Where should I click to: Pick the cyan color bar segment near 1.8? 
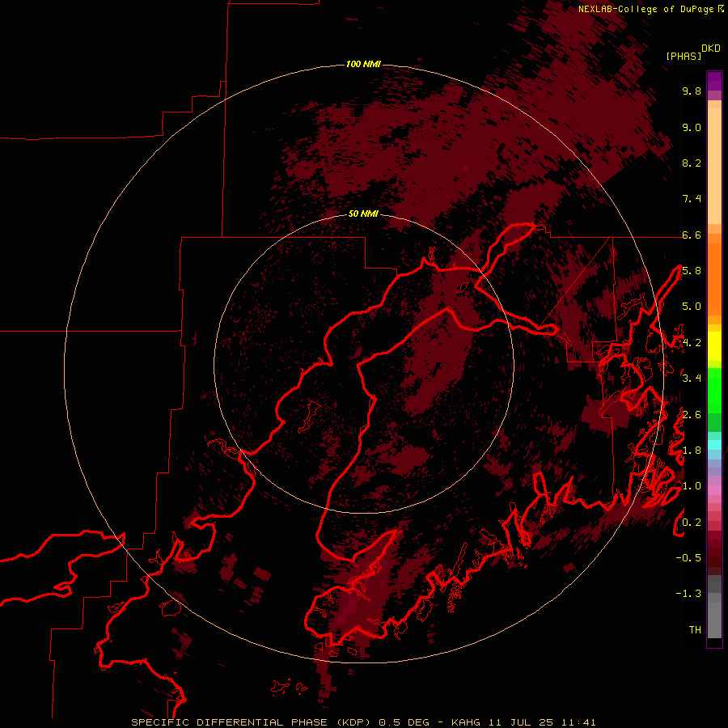[x=714, y=444]
